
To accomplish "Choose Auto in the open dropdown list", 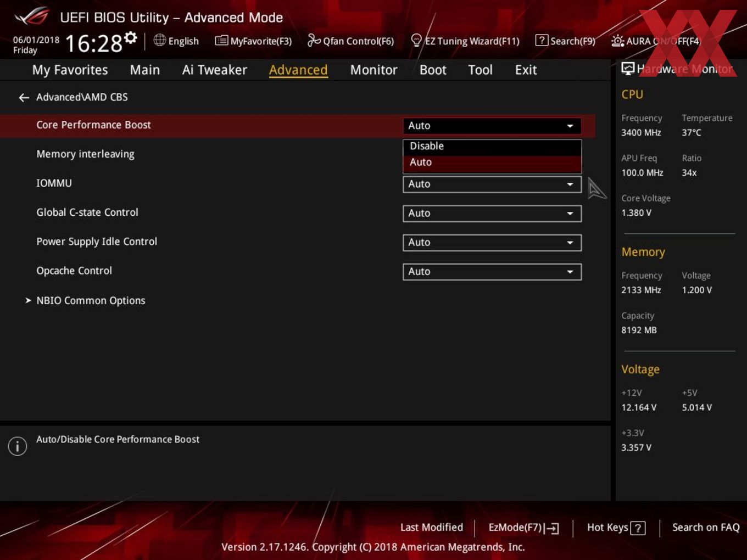I will tap(492, 163).
